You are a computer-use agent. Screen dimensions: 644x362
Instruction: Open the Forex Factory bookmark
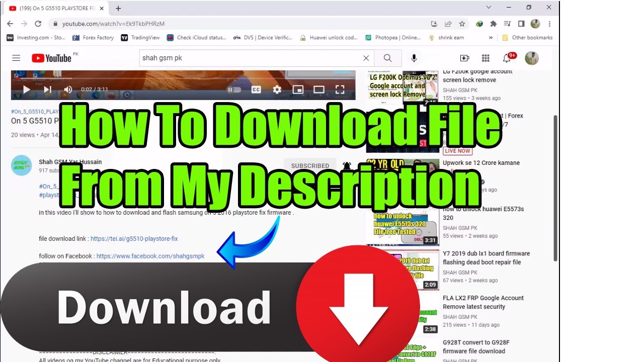click(x=93, y=38)
